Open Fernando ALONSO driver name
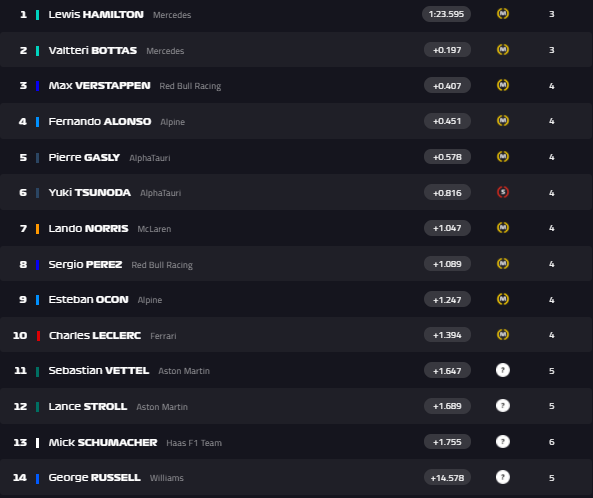This screenshot has height=498, width=593. click(x=100, y=121)
